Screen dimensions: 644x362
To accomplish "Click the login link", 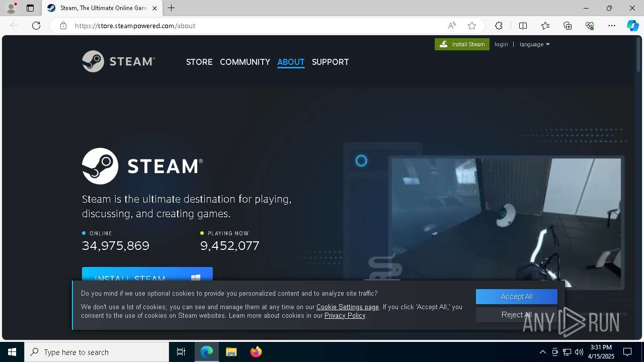I will [x=501, y=44].
